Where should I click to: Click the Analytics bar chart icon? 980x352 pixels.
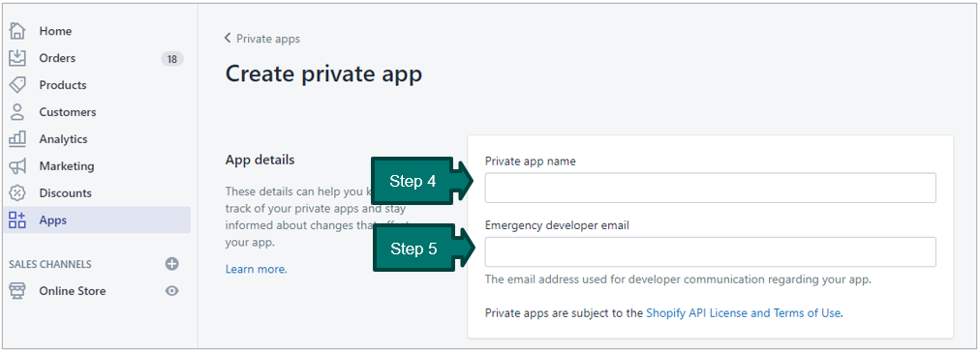pyautogui.click(x=17, y=139)
